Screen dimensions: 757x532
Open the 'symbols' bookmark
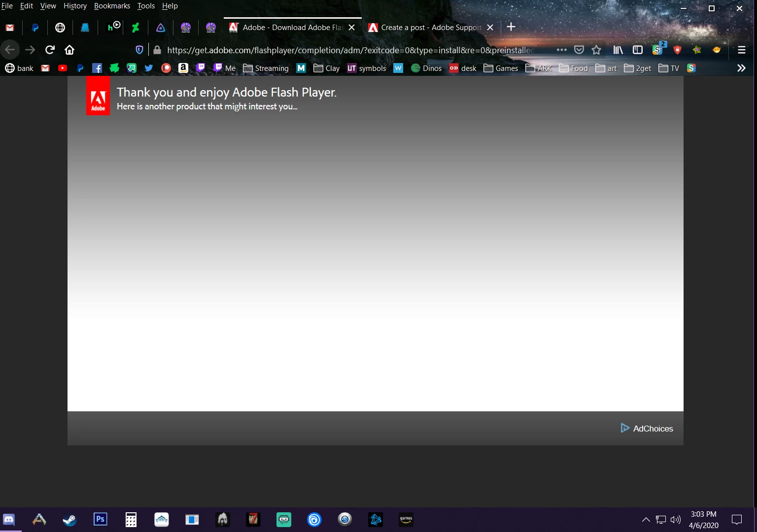(x=367, y=68)
